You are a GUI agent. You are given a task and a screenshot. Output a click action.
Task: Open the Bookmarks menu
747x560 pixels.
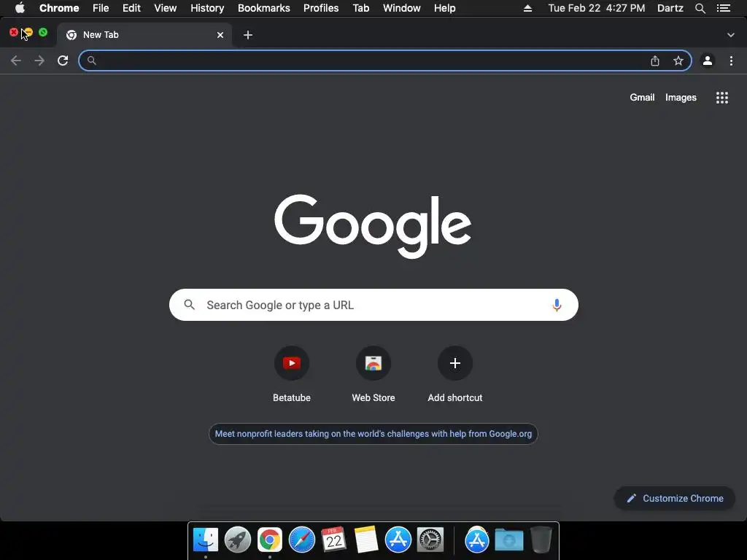[264, 8]
